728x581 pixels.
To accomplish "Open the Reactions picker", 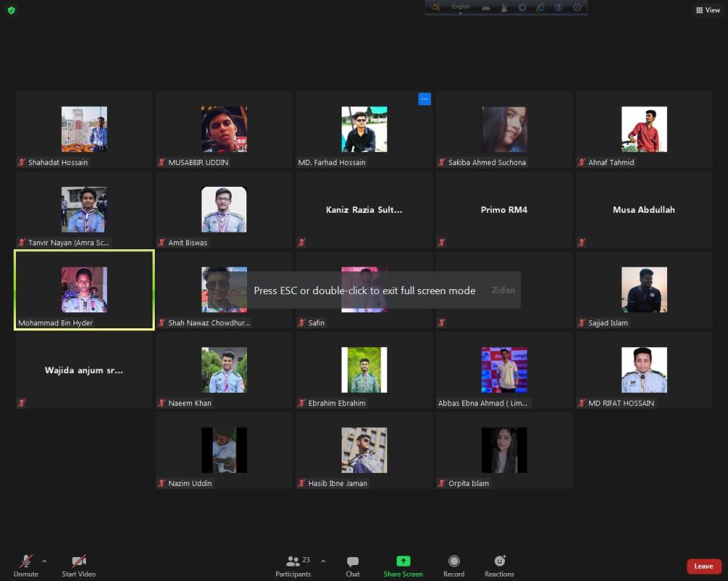I will [x=499, y=565].
